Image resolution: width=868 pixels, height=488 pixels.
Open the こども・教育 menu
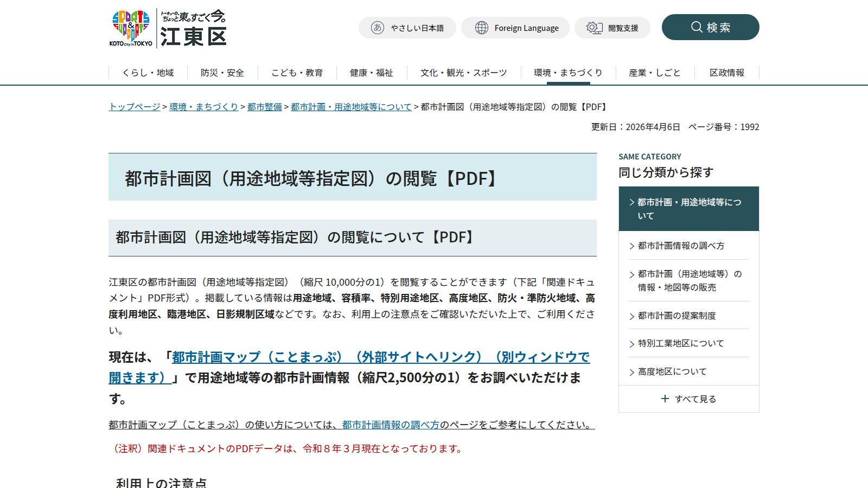pyautogui.click(x=297, y=73)
